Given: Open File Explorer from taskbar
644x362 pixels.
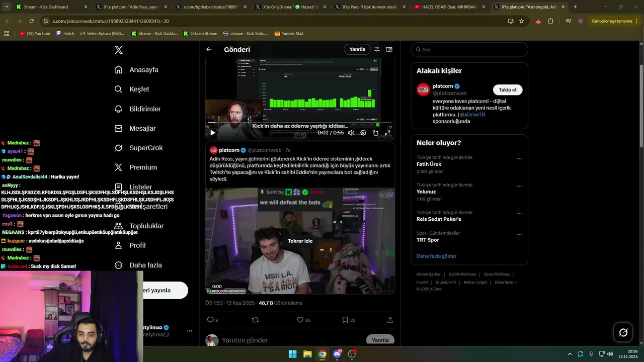Looking at the screenshot, I should tap(307, 354).
